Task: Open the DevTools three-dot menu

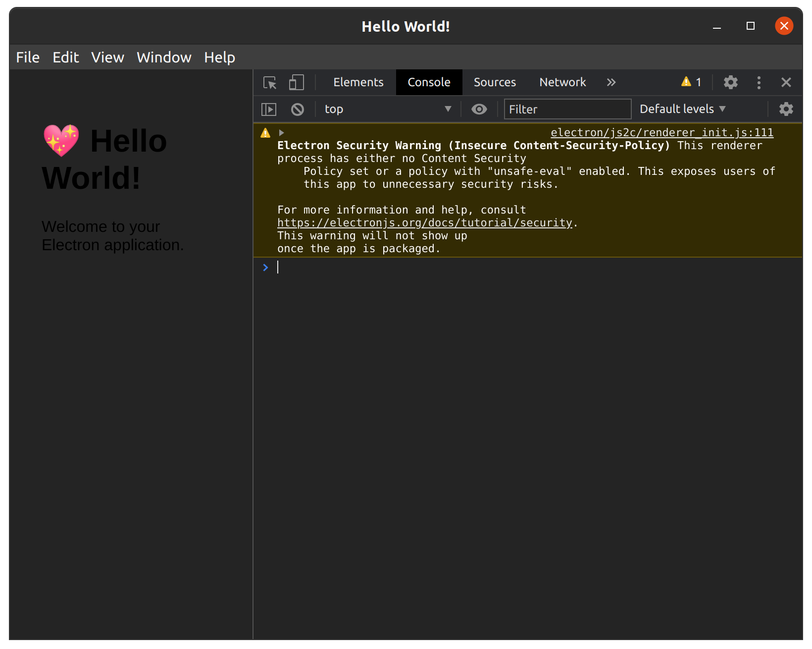Action: pos(759,82)
